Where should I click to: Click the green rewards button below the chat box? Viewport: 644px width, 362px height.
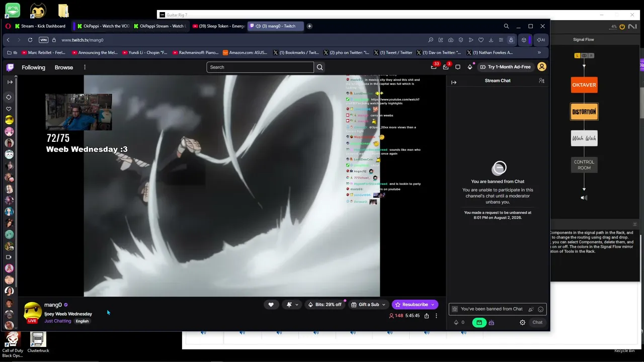pyautogui.click(x=479, y=322)
